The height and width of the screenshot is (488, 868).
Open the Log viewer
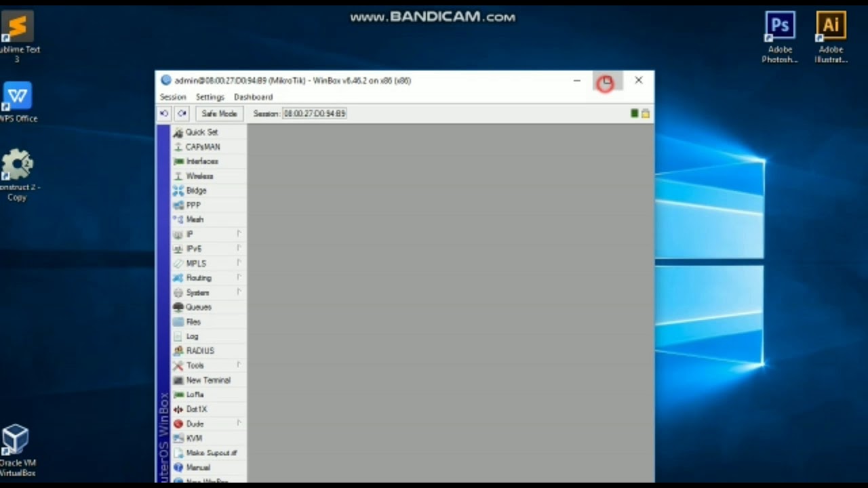tap(208, 336)
